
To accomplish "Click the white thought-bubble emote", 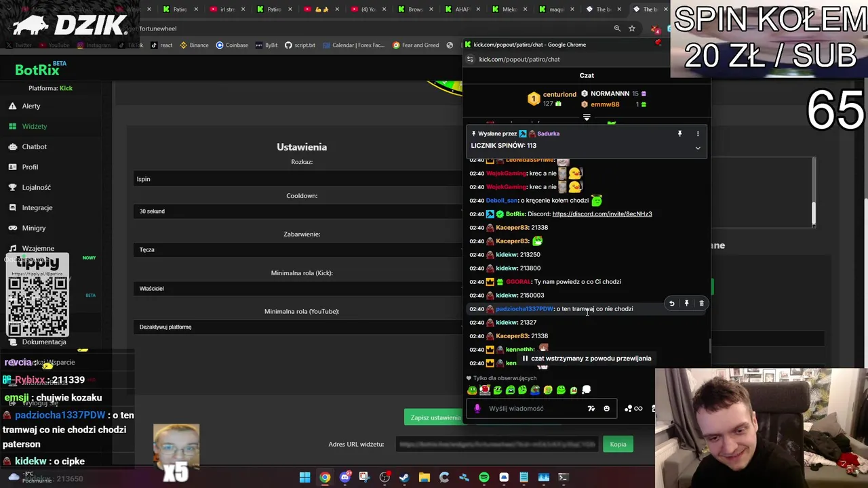I will (587, 390).
